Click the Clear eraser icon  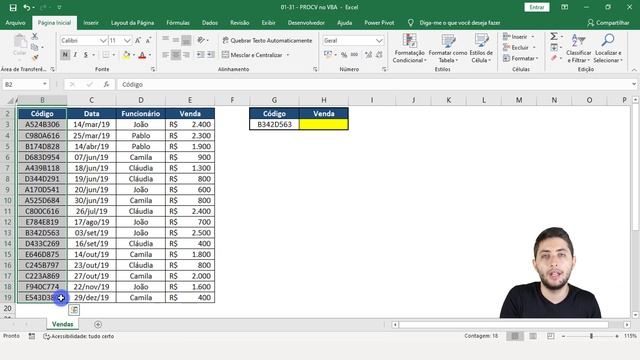click(x=554, y=58)
